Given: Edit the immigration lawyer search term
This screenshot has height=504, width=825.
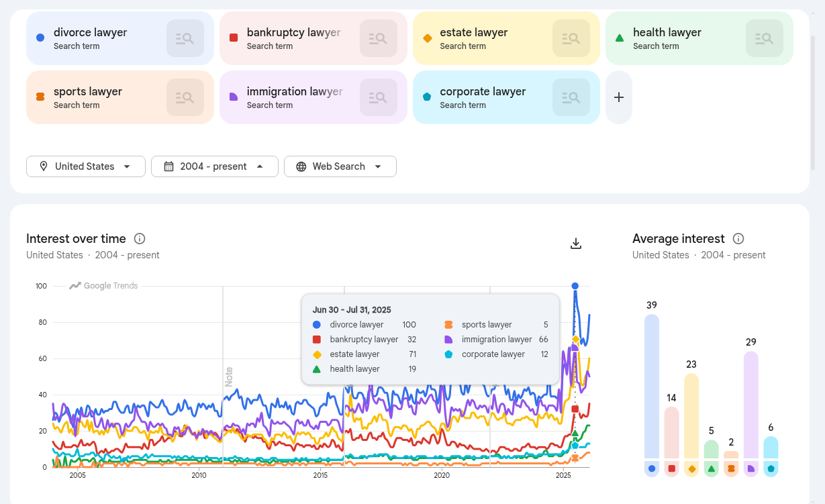Looking at the screenshot, I should (x=295, y=91).
